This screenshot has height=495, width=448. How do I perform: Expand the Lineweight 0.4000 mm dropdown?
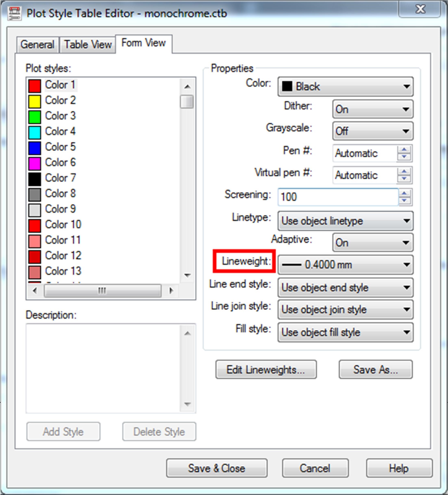click(x=345, y=265)
